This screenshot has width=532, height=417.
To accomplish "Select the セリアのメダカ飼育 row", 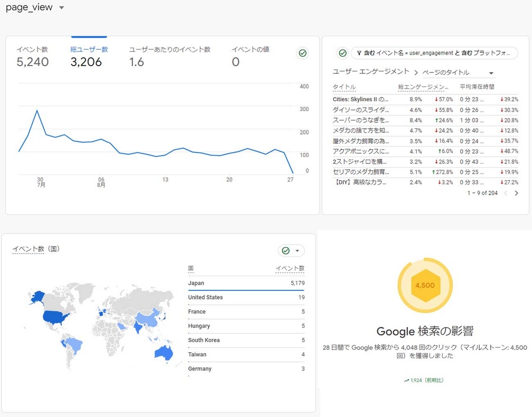I will click(425, 172).
